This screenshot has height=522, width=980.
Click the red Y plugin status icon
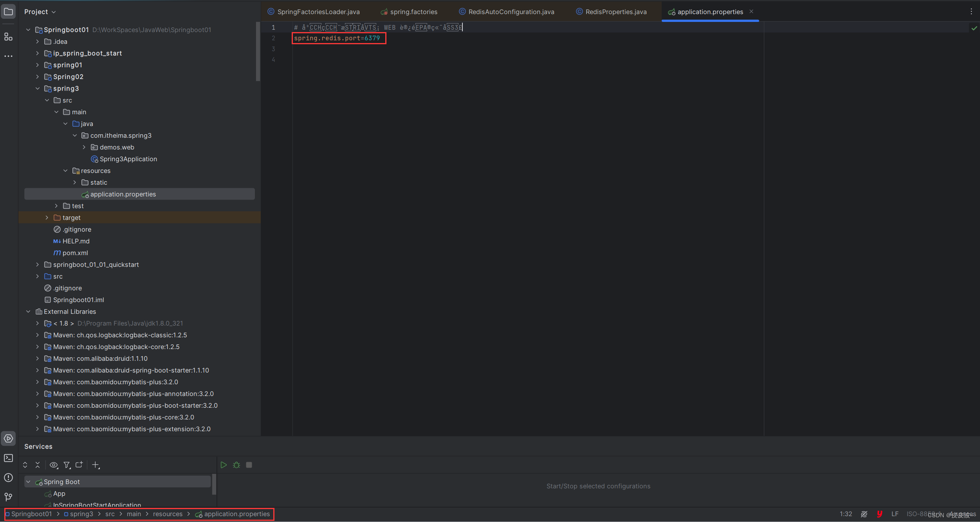click(x=879, y=514)
